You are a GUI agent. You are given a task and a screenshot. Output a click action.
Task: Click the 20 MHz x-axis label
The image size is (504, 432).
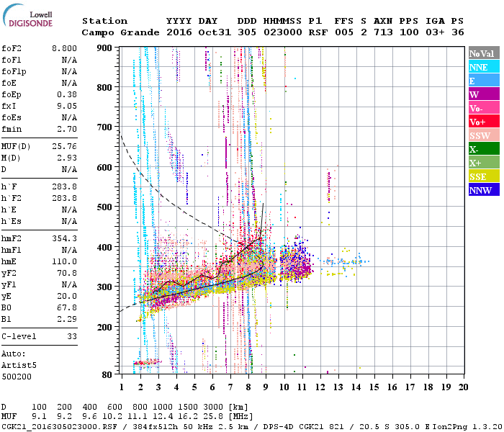(x=463, y=387)
